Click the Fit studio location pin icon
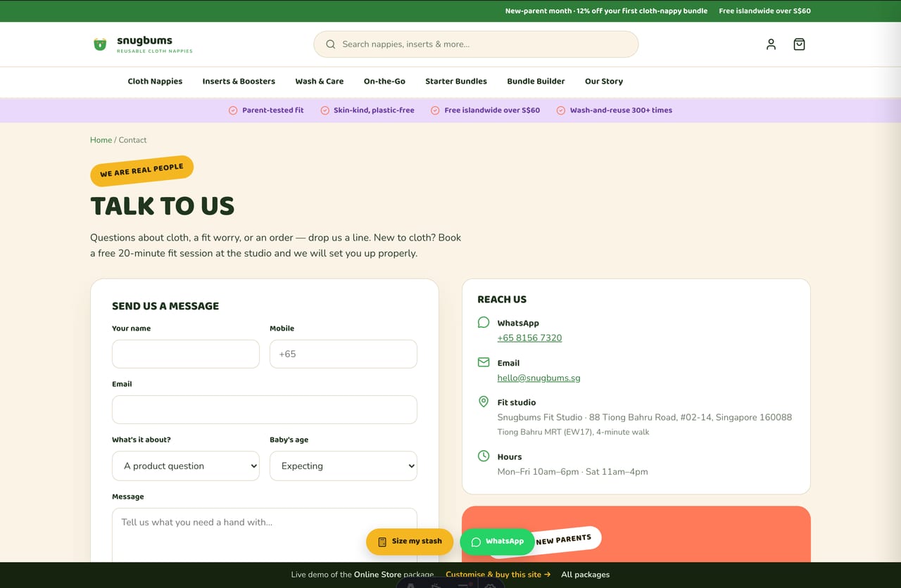 click(x=484, y=402)
